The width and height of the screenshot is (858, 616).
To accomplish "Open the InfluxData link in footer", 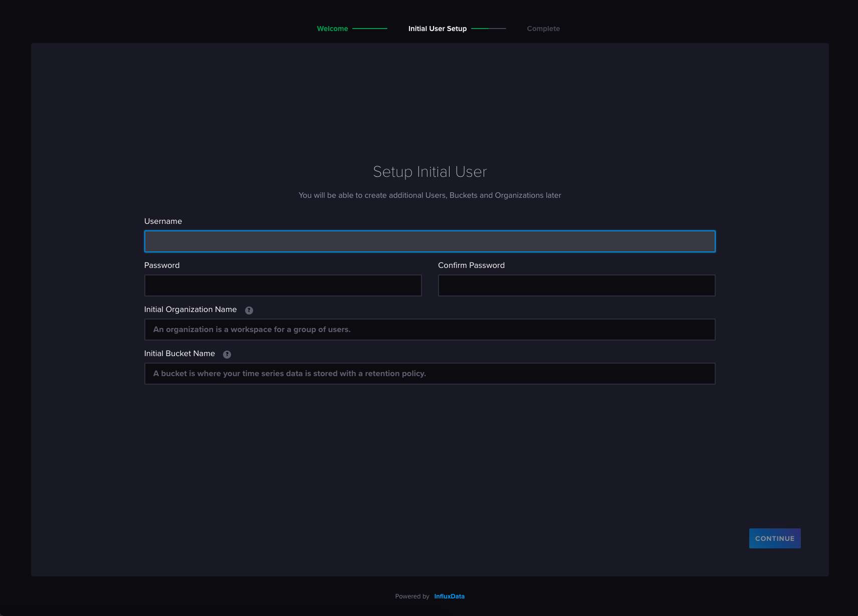I will click(449, 596).
